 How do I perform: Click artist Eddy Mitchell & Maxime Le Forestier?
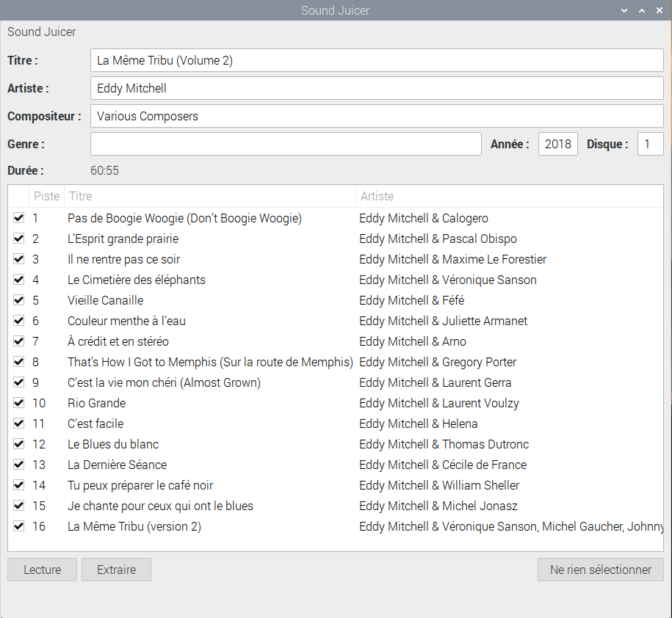453,259
